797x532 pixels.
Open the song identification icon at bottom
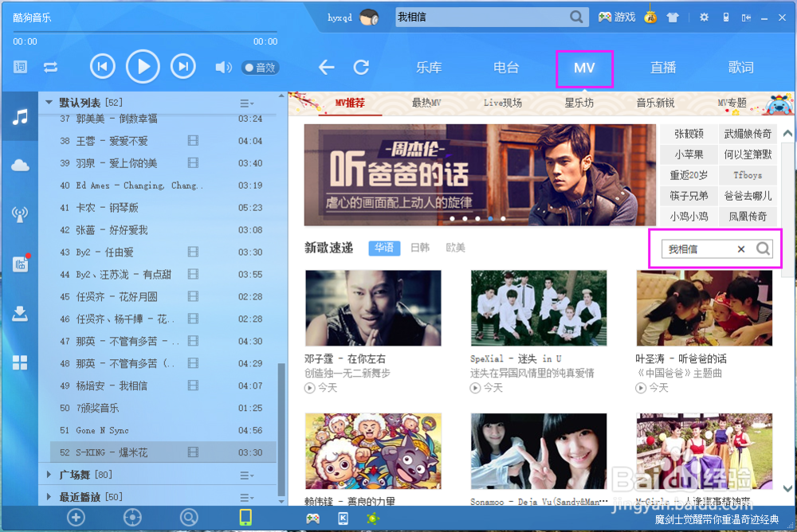point(132,518)
